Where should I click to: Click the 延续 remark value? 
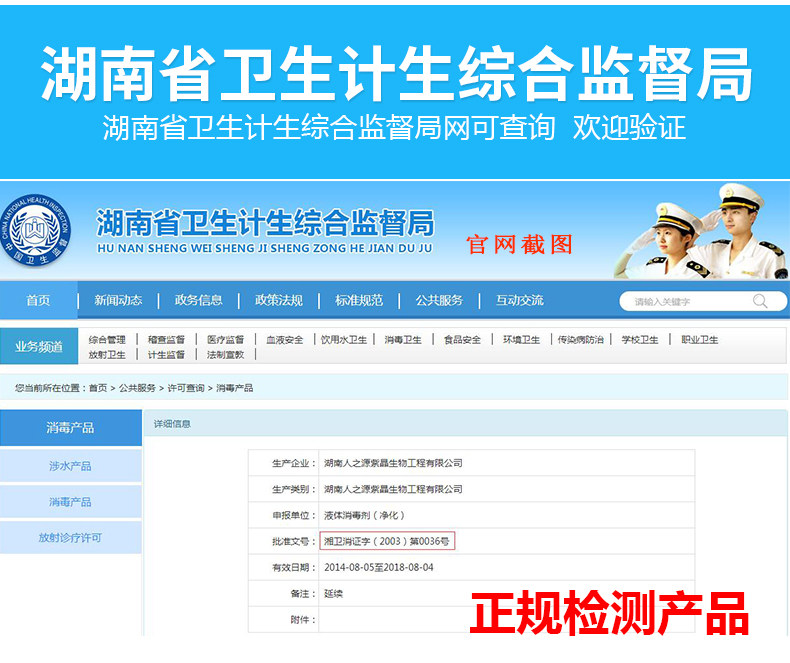(x=333, y=593)
